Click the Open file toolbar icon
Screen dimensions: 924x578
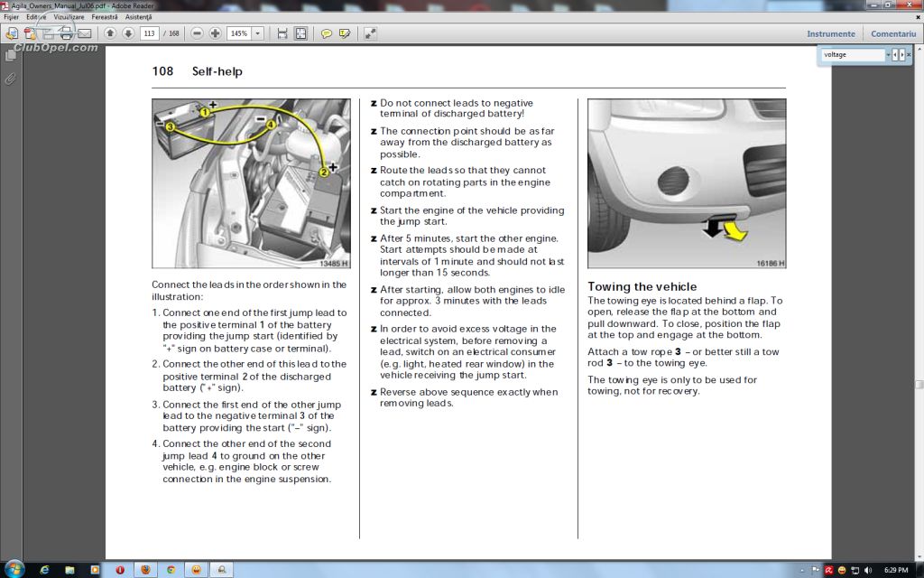coord(11,33)
